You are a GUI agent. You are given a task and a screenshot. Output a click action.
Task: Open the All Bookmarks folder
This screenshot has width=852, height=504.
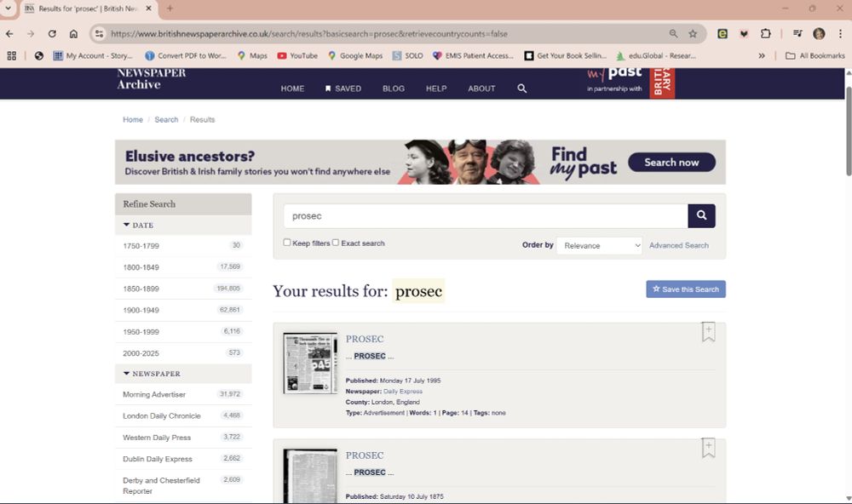tap(815, 55)
